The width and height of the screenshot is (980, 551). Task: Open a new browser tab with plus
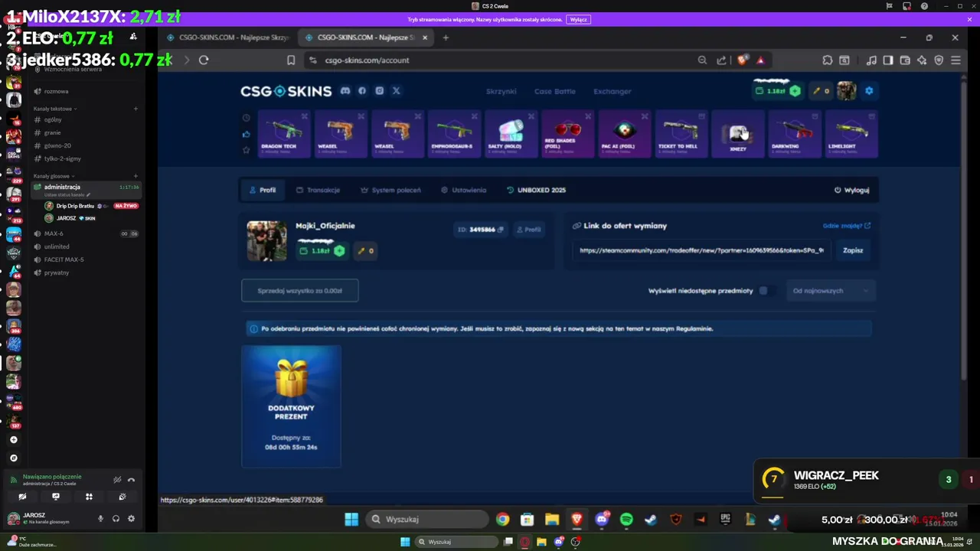[x=446, y=37]
